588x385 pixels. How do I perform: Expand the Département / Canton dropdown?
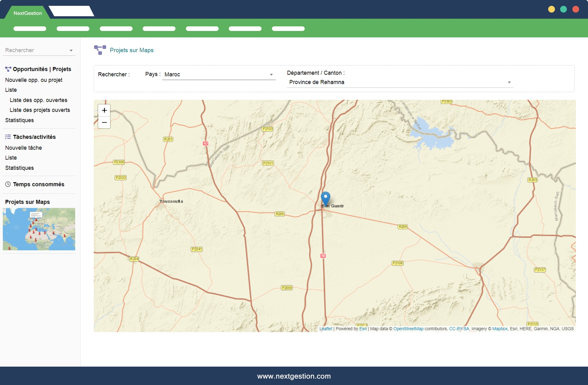[400, 82]
